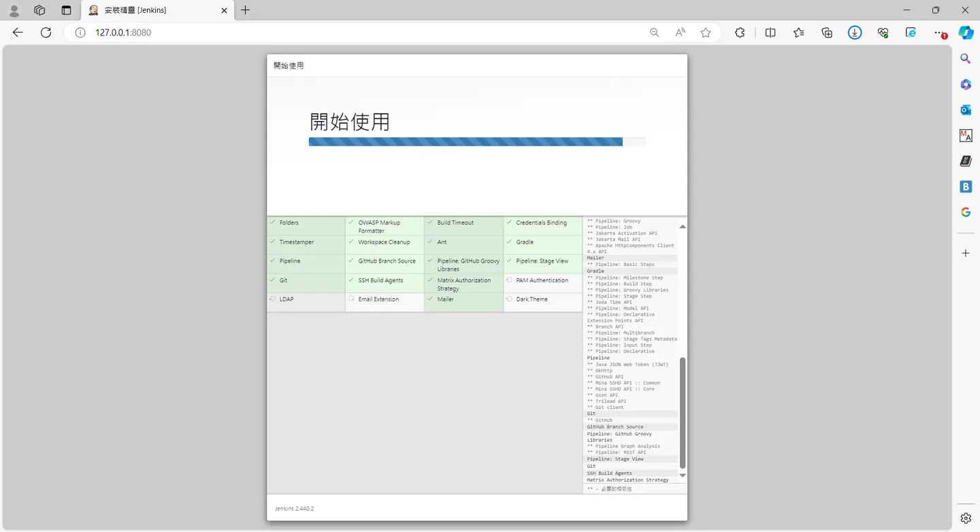Select the OWASP Markup Formatter plugin cell

[x=385, y=226]
